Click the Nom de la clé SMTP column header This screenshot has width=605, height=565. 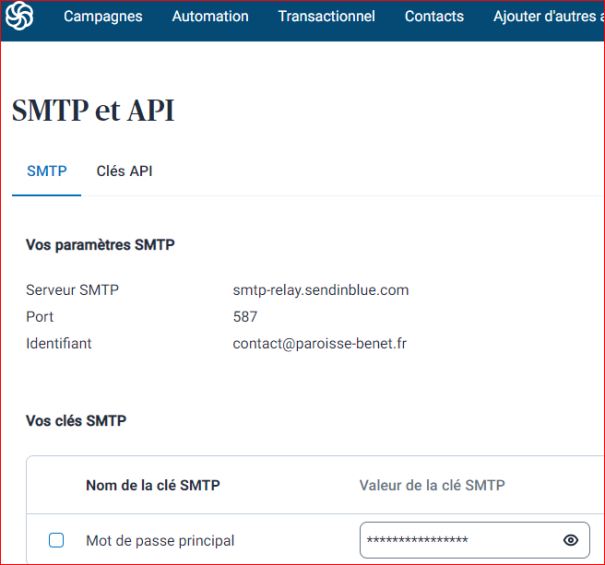coord(153,486)
